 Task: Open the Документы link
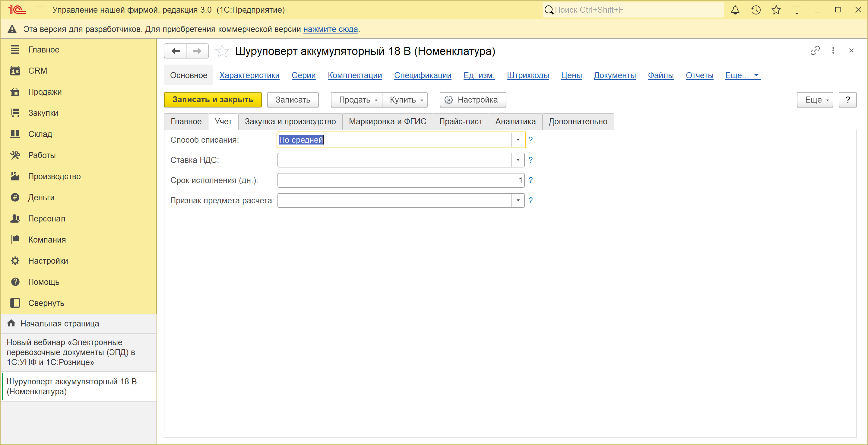pos(615,75)
